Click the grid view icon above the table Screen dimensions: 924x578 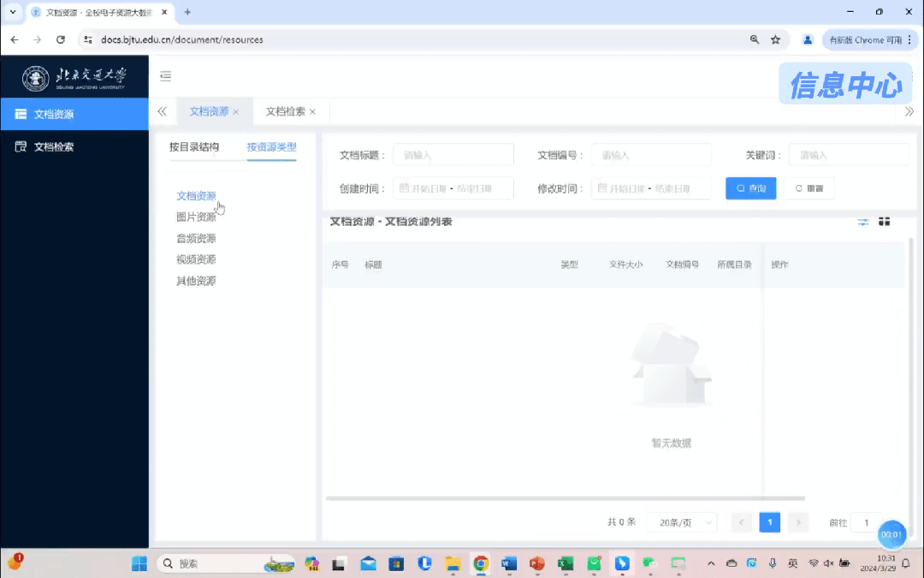pyautogui.click(x=884, y=222)
